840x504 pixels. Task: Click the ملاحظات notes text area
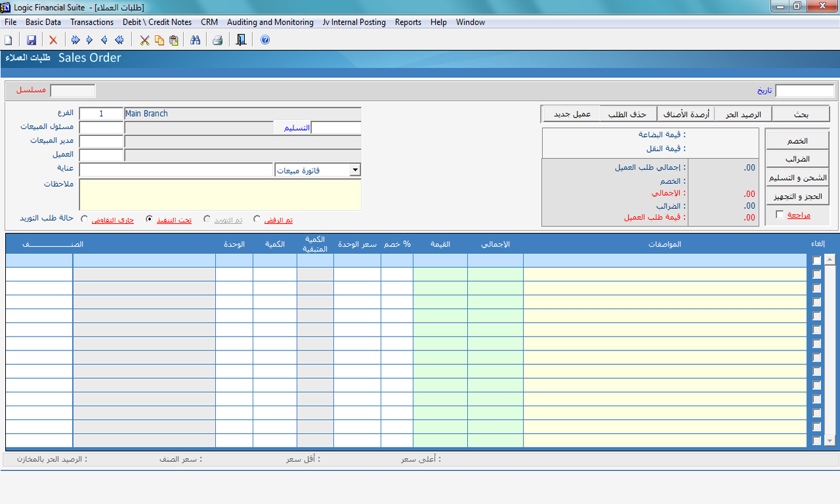coord(220,194)
